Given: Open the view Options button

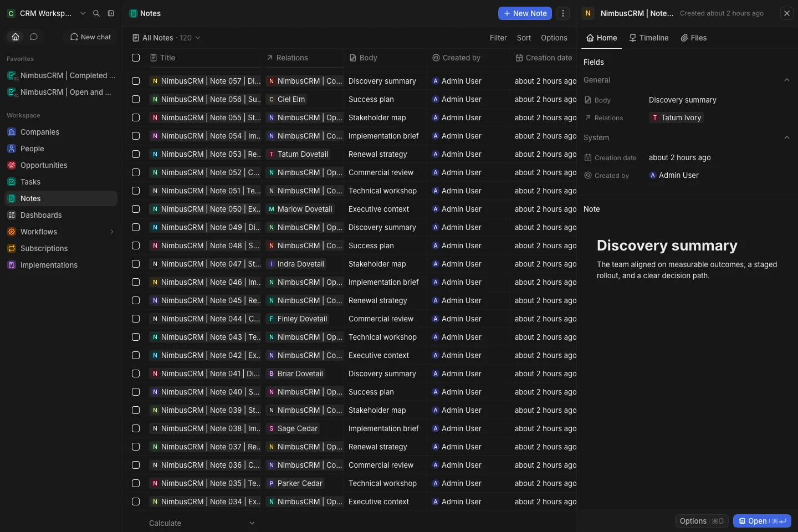Looking at the screenshot, I should (554, 38).
